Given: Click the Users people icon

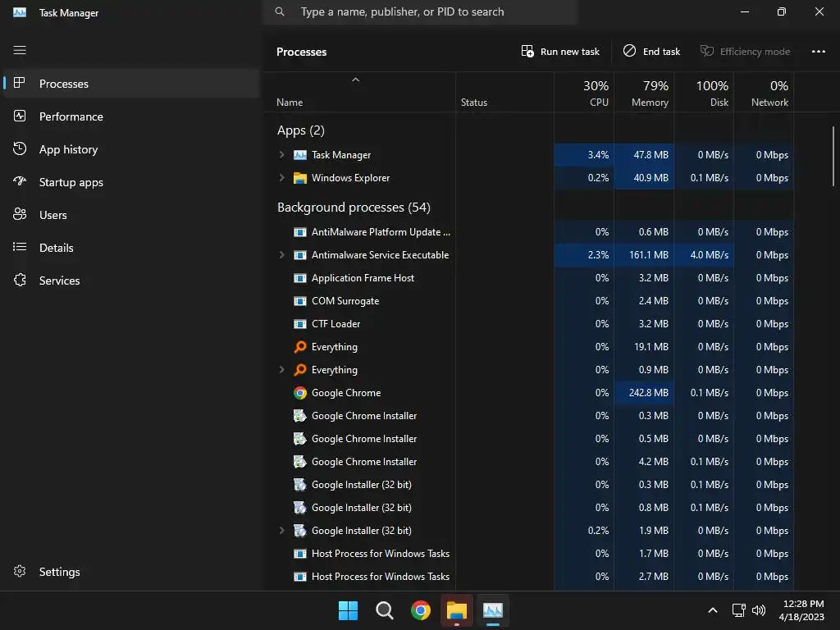Looking at the screenshot, I should click(x=20, y=214).
